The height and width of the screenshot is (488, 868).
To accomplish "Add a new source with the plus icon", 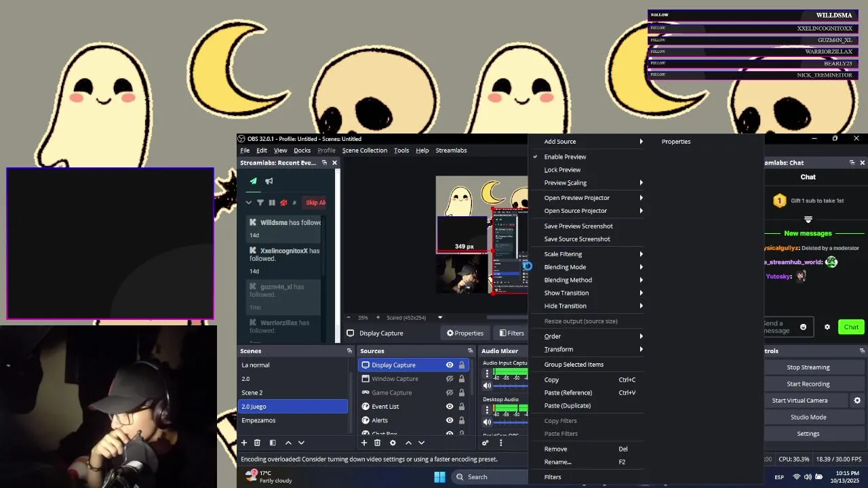I will (x=364, y=443).
